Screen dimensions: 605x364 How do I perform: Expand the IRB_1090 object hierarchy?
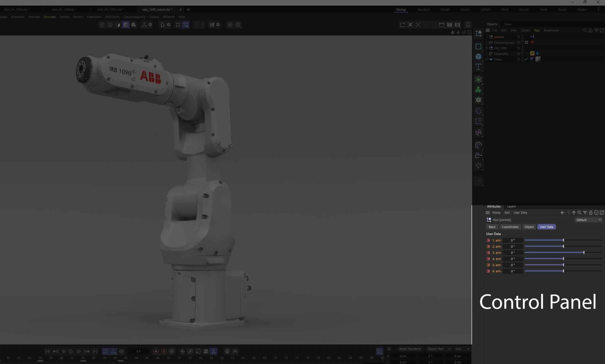486,48
